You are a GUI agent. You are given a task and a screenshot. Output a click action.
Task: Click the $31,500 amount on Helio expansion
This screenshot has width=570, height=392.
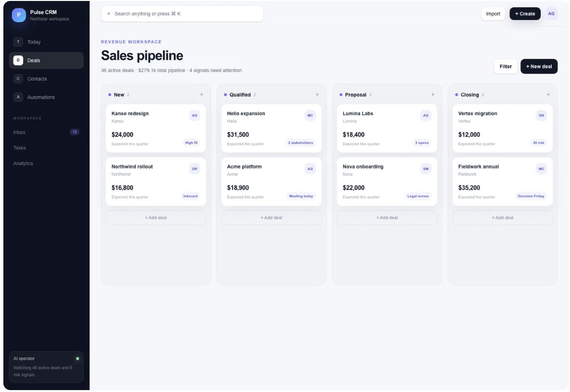click(238, 135)
